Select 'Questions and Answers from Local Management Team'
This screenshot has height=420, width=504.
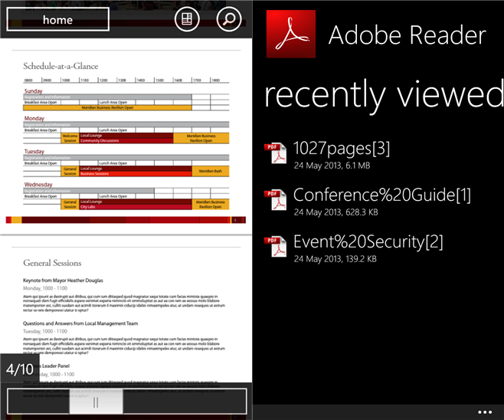point(80,323)
